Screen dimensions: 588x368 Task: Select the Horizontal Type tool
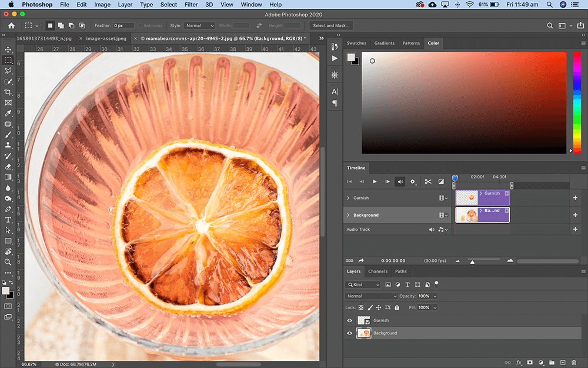pos(8,220)
